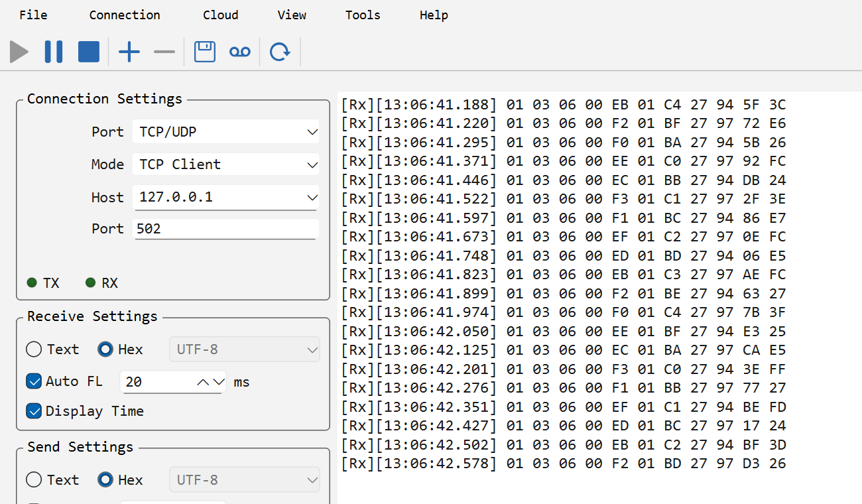The height and width of the screenshot is (504, 862).
Task: Open the Send Settings UTF-8 encoding dropdown
Action: tap(245, 479)
